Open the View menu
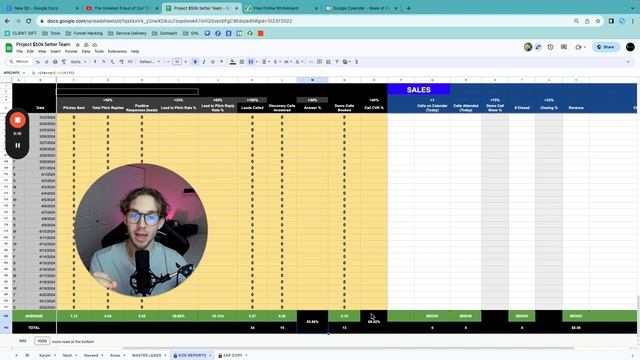 click(x=42, y=51)
